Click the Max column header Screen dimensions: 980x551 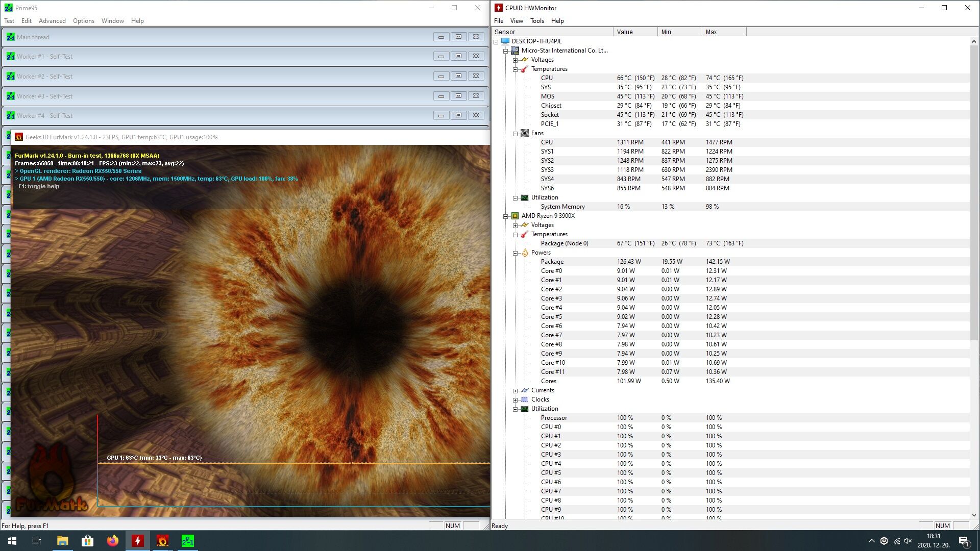click(724, 32)
